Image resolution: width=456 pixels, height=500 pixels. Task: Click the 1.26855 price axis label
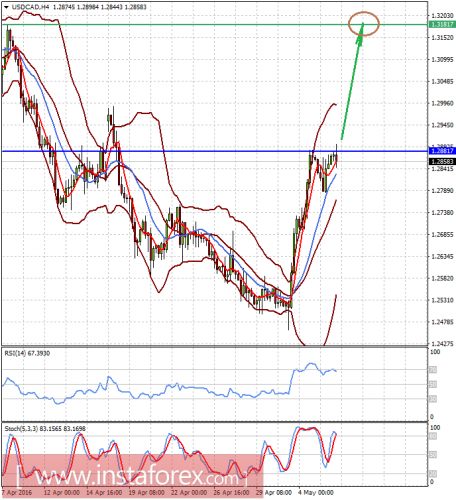[x=443, y=235]
